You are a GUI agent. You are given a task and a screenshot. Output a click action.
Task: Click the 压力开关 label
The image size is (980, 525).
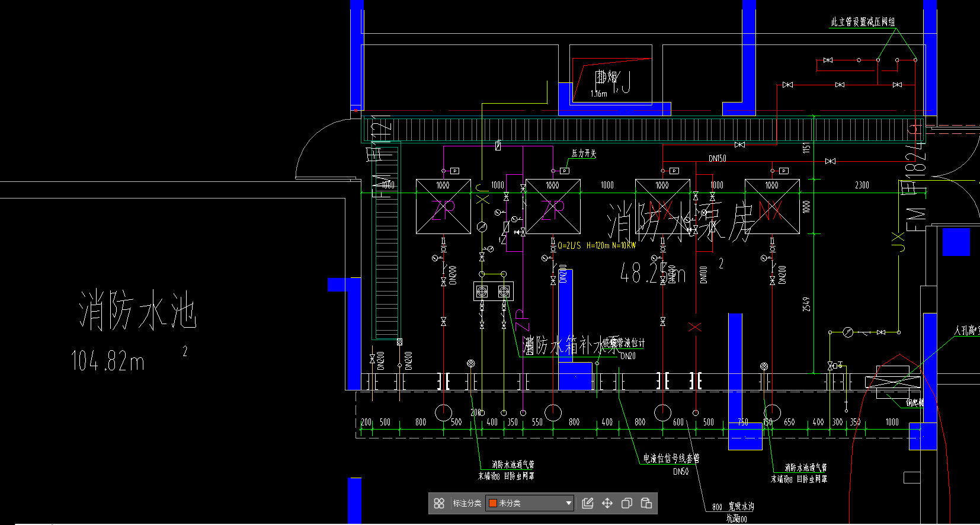(x=584, y=153)
